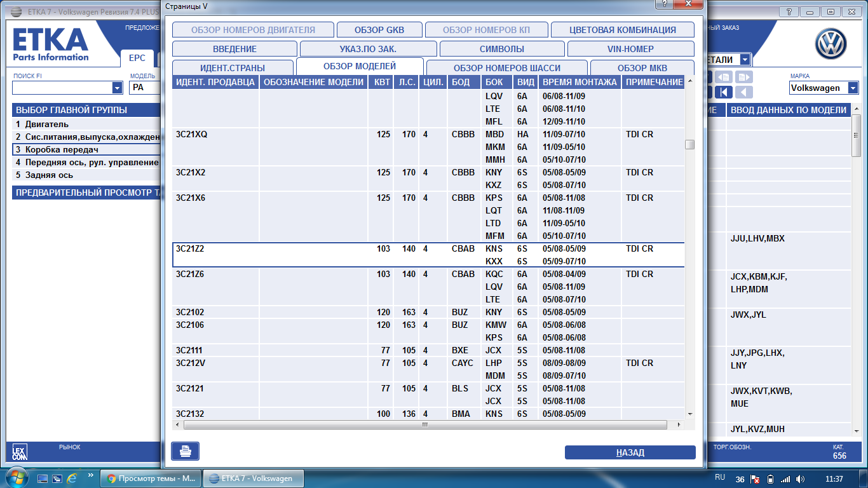This screenshot has height=488, width=868.
Task: Click the battery icon in system tray
Action: 771,478
